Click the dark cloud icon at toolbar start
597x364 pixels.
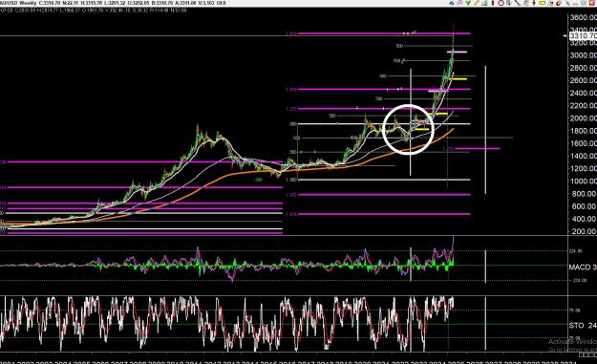(x=452, y=3)
